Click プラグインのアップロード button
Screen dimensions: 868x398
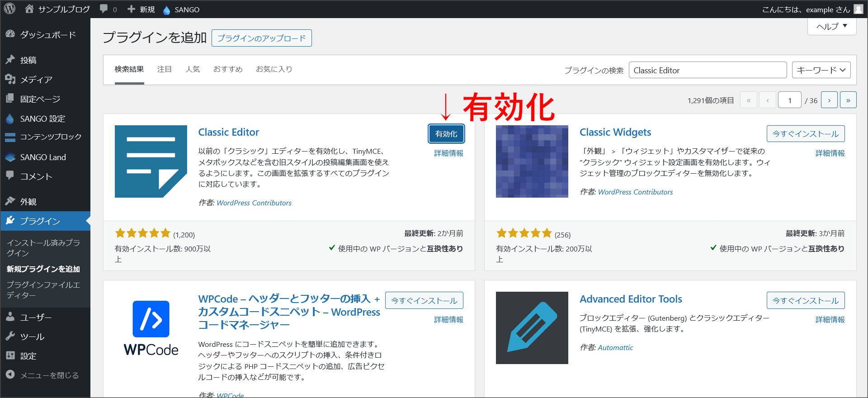[261, 38]
